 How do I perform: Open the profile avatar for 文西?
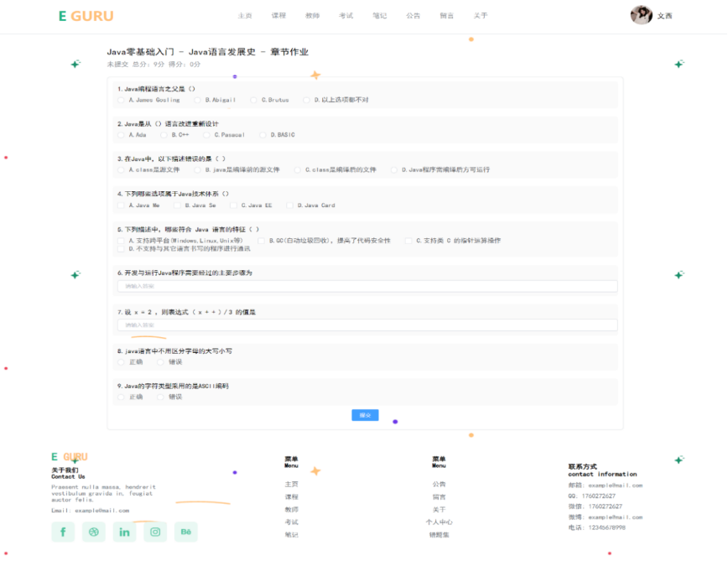(640, 15)
